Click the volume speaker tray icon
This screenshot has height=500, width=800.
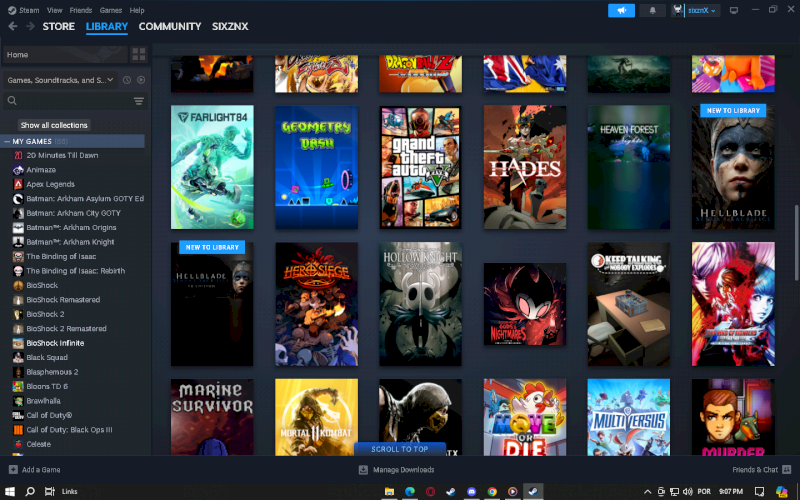(x=687, y=491)
